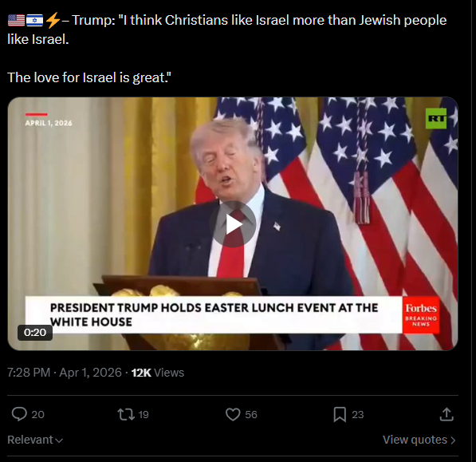Click the 0:20 video duration label

[x=35, y=332]
